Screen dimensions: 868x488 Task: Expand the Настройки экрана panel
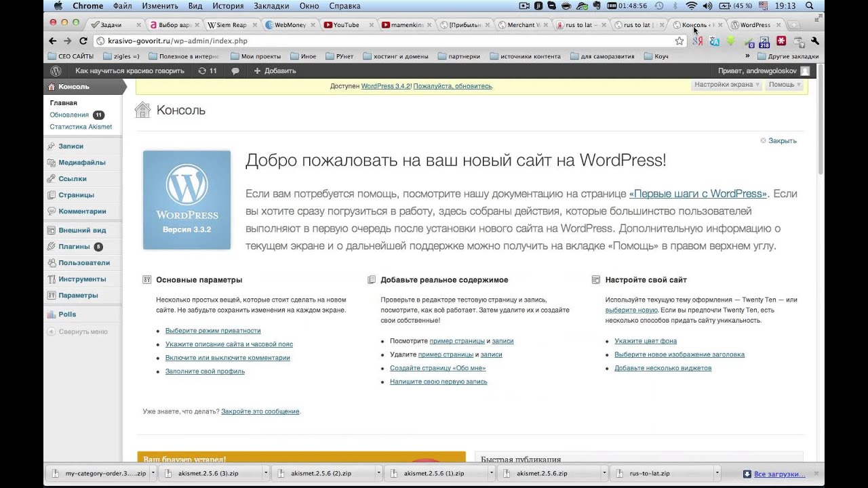(x=727, y=85)
